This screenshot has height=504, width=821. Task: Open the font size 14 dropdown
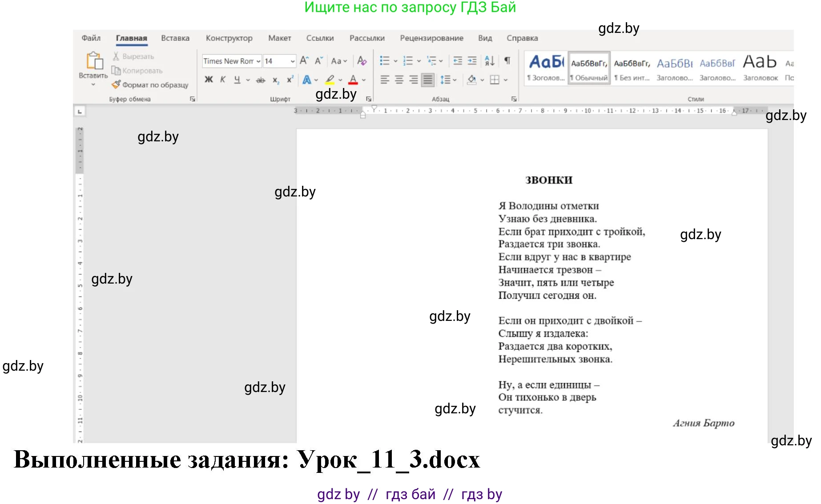[x=292, y=61]
